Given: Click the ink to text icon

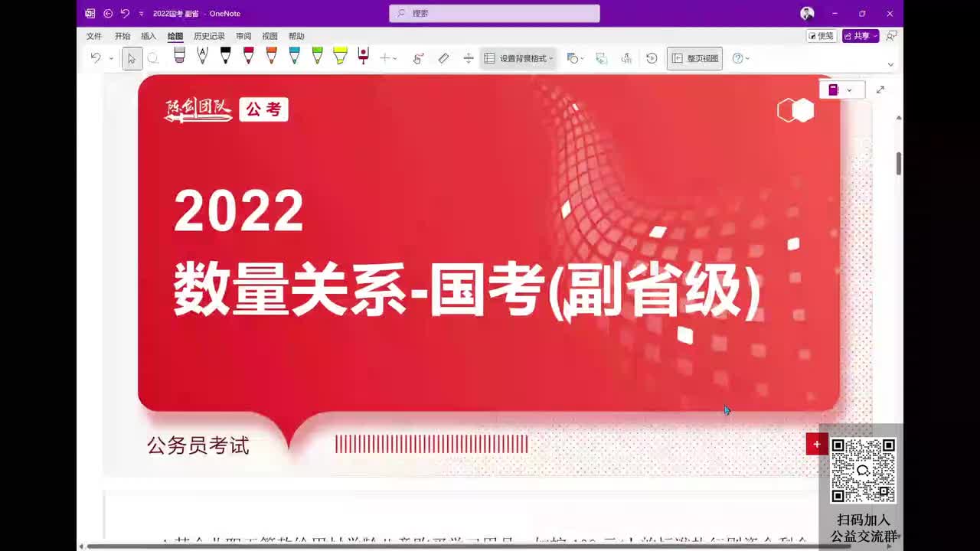Looking at the screenshot, I should click(x=602, y=58).
